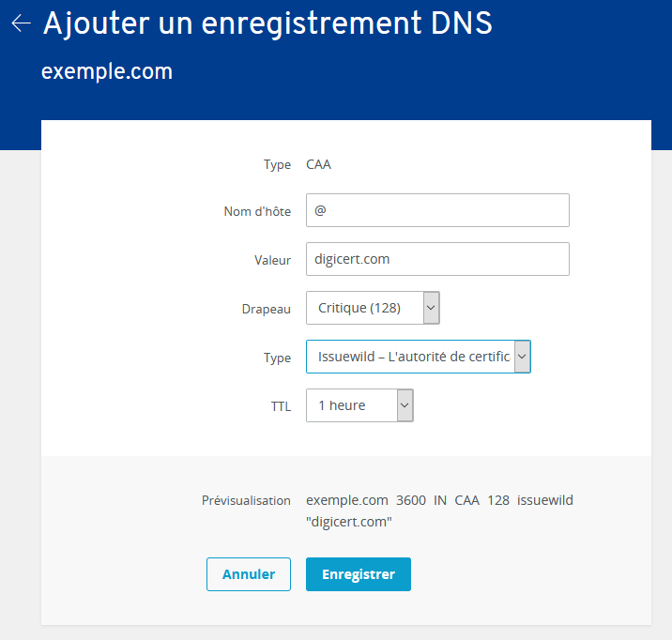This screenshot has width=672, height=640.
Task: Click the Enregistrer button
Action: (x=359, y=574)
